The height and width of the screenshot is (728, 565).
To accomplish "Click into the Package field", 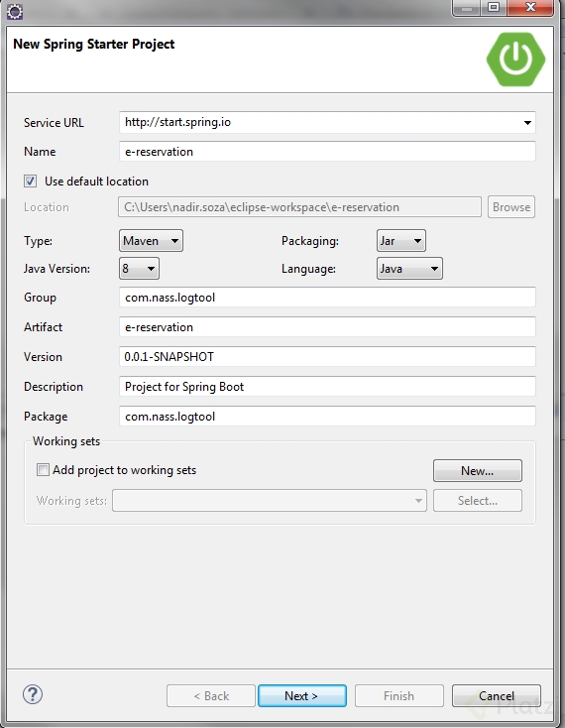I will [x=327, y=416].
